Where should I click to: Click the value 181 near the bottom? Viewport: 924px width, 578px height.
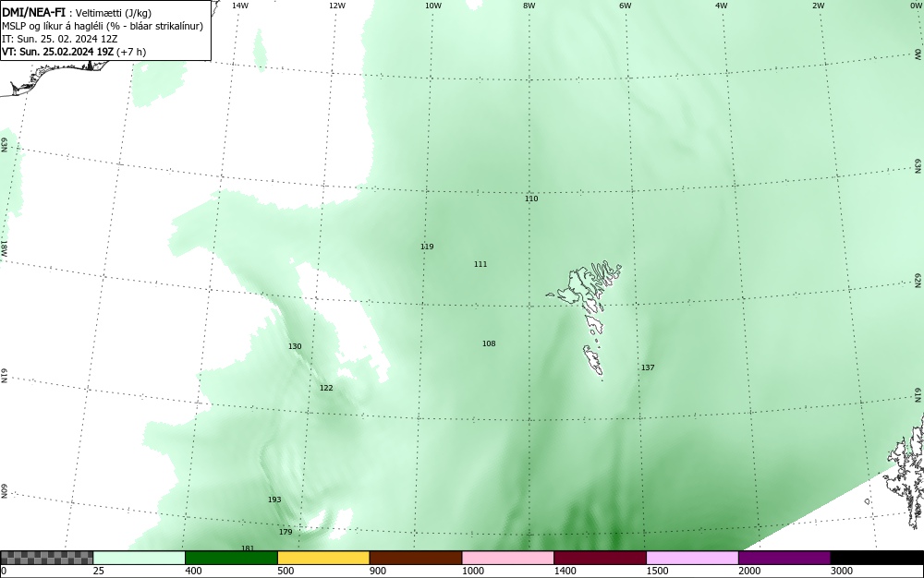pos(248,548)
